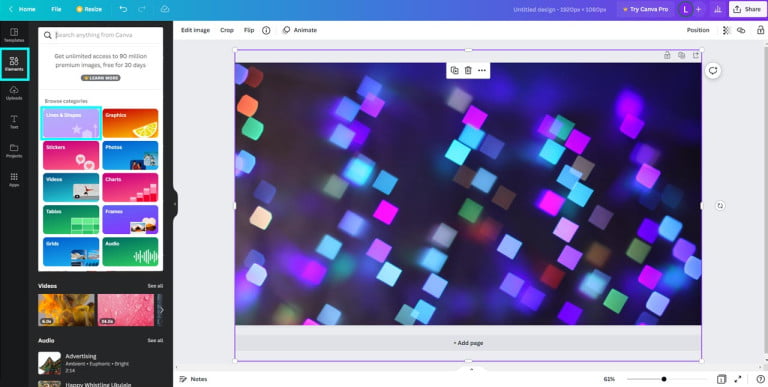The height and width of the screenshot is (387, 768).
Task: Click the Add page button
Action: 468,343
